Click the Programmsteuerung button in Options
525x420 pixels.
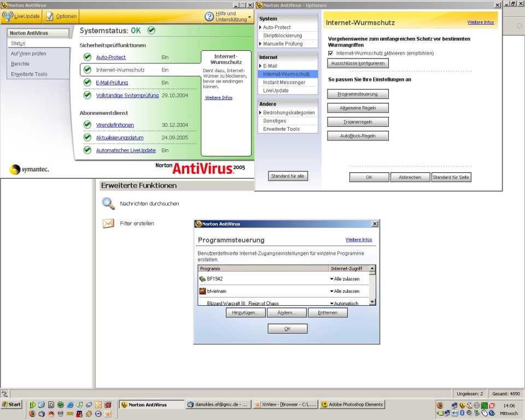358,94
